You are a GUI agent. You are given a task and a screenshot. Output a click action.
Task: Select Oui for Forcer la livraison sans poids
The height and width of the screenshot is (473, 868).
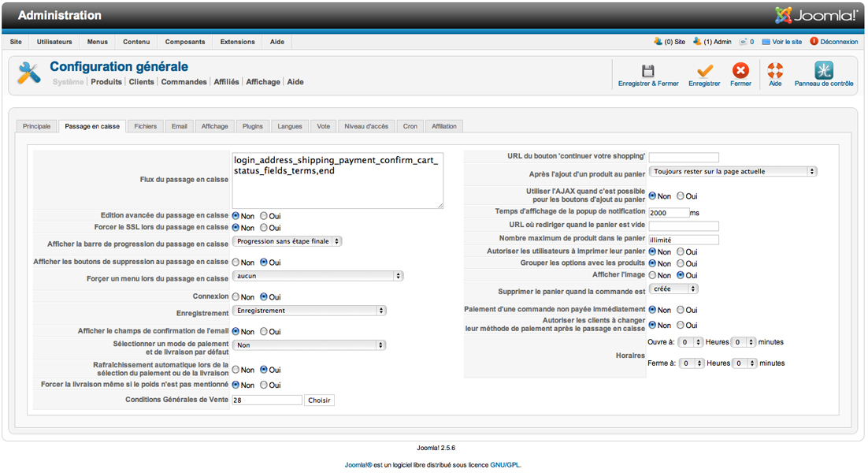(x=264, y=385)
